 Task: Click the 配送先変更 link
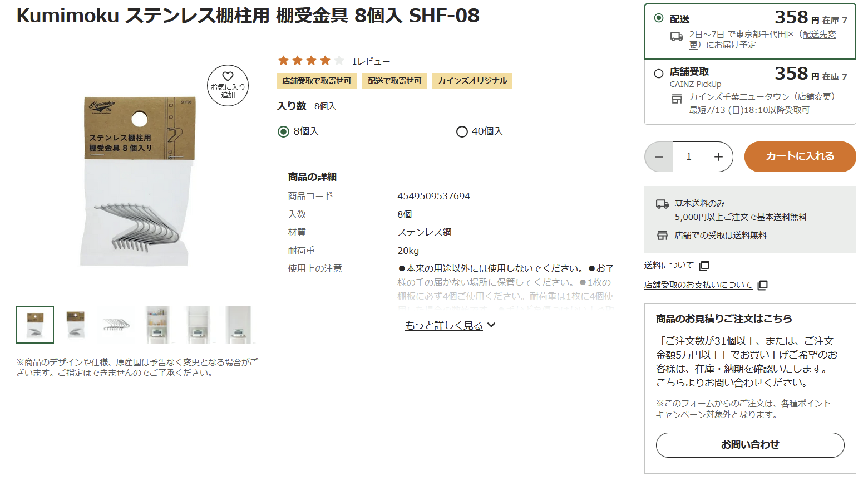[818, 35]
